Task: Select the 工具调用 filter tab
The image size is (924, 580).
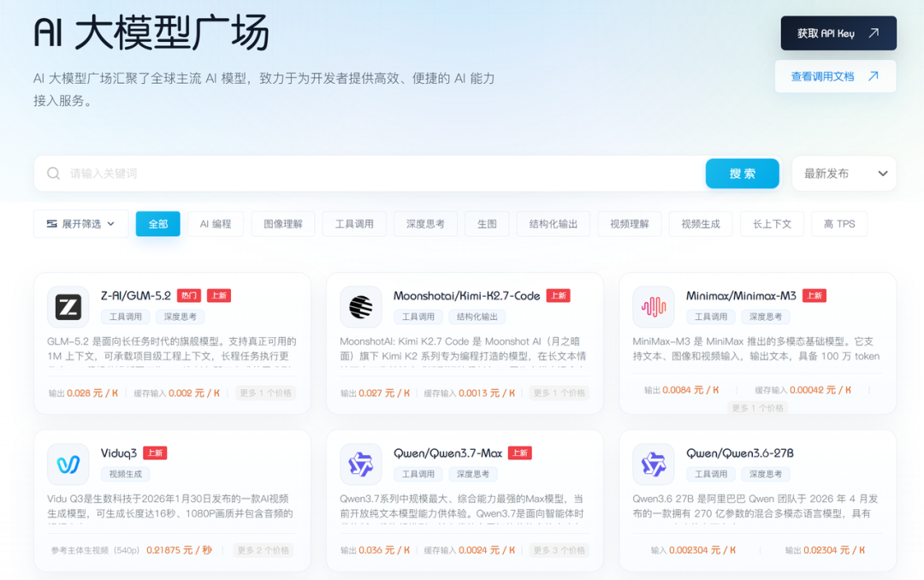Action: (354, 224)
